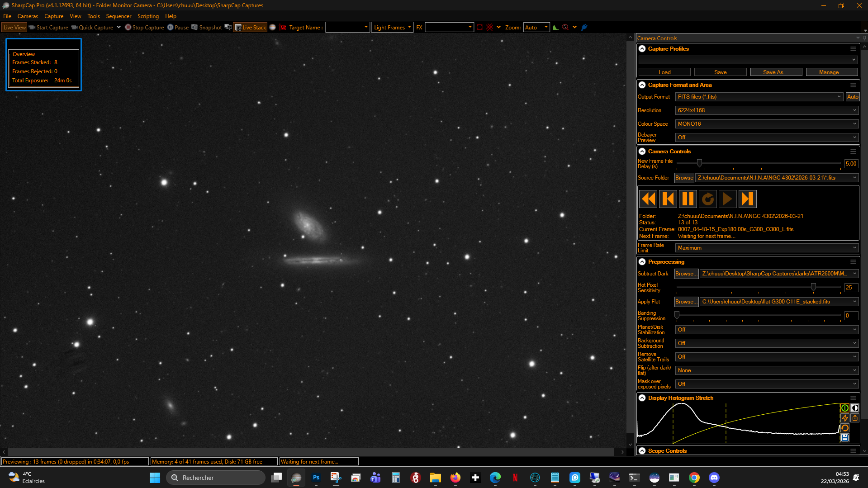Open the Tools menu
This screenshot has height=488, width=868.
[x=94, y=16]
